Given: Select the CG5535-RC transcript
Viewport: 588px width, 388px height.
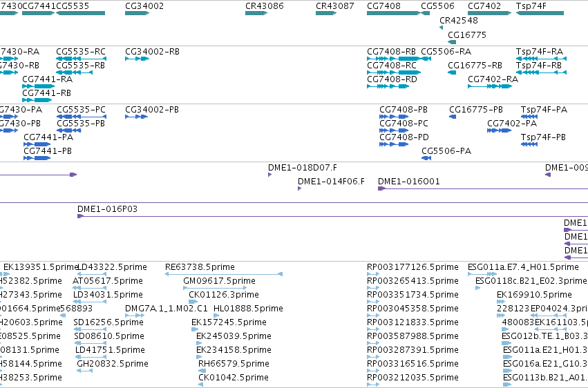Looking at the screenshot, I should click(81, 59).
